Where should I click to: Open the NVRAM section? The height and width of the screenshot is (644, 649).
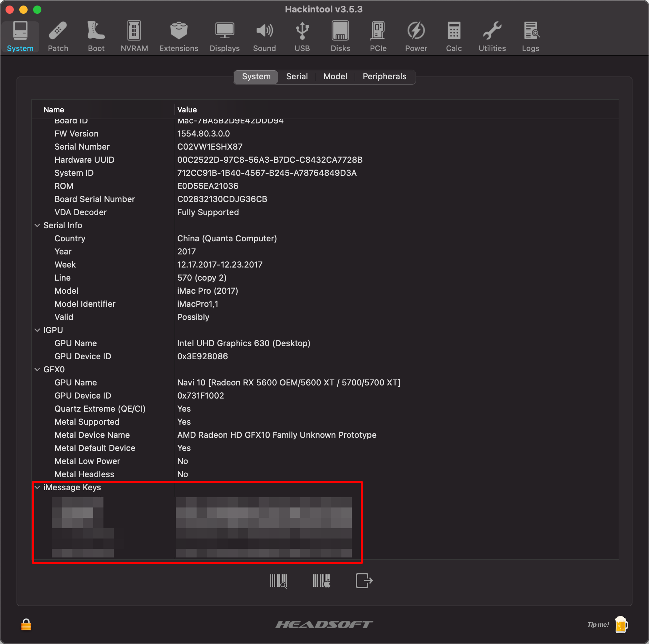click(134, 37)
